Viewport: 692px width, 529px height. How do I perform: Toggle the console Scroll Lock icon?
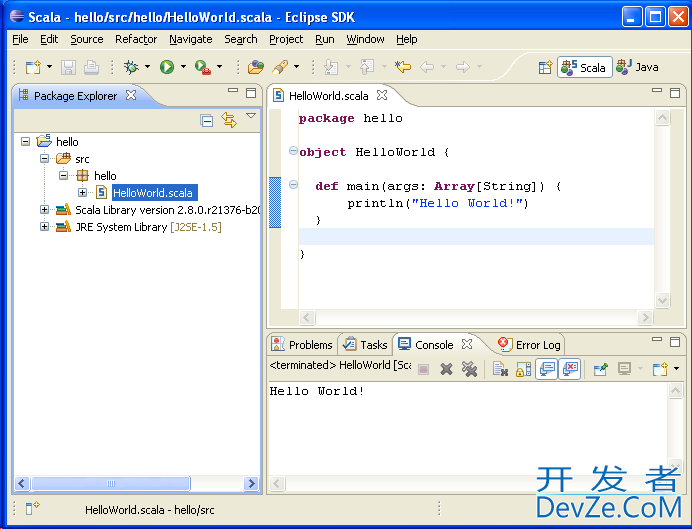coord(523,369)
